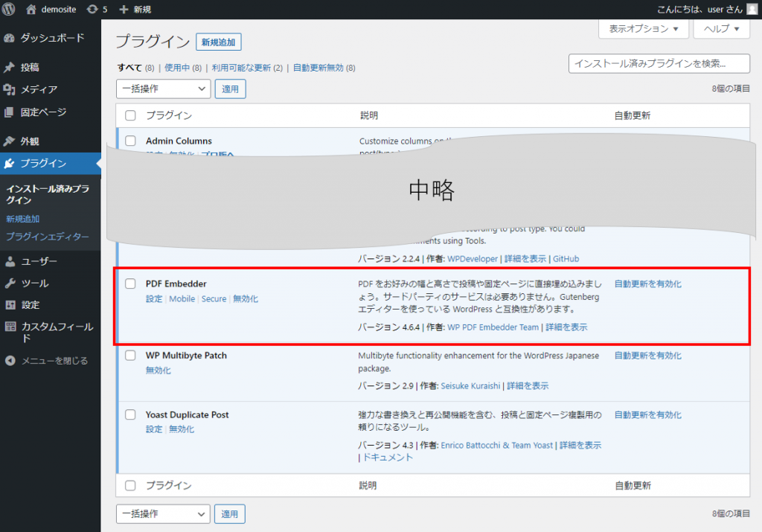Click the installed plugins search field
This screenshot has width=762, height=532.
coord(659,63)
